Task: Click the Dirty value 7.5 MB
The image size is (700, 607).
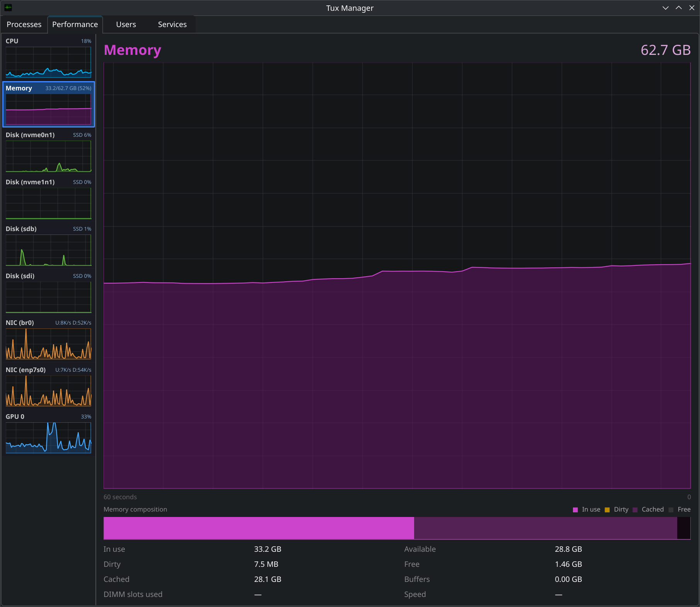Action: pyautogui.click(x=266, y=564)
